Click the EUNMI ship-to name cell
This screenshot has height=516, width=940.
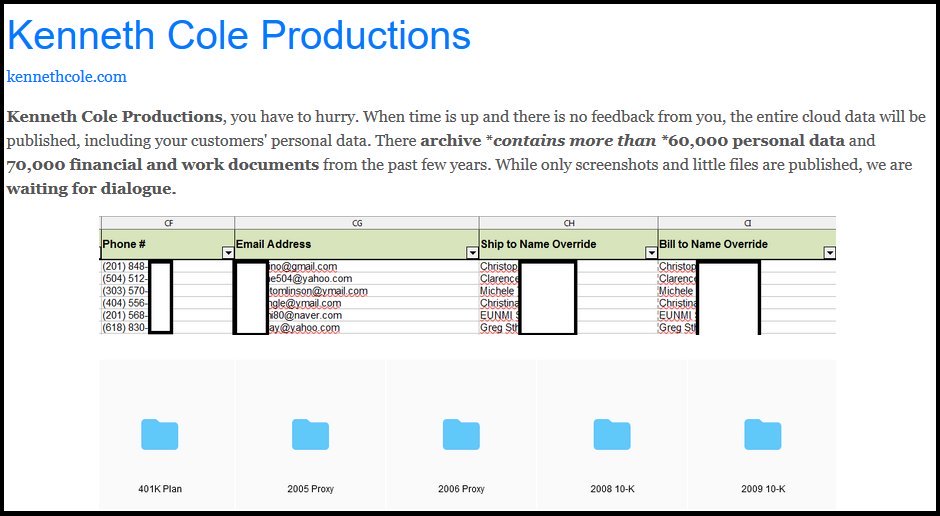click(498, 316)
